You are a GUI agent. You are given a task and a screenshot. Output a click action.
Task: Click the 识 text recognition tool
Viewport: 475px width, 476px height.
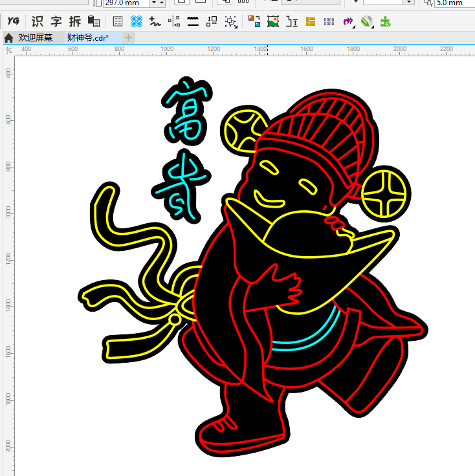(x=38, y=21)
